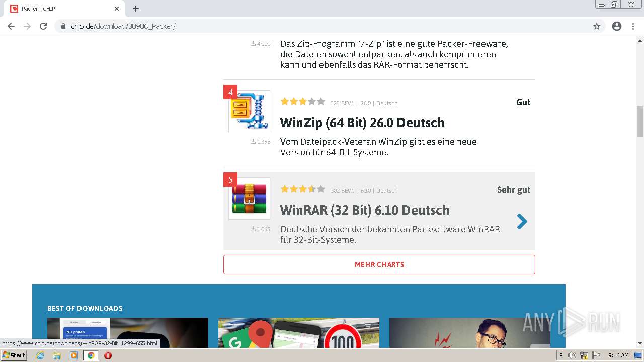Click the 9:16 AM system clock

pyautogui.click(x=618, y=355)
